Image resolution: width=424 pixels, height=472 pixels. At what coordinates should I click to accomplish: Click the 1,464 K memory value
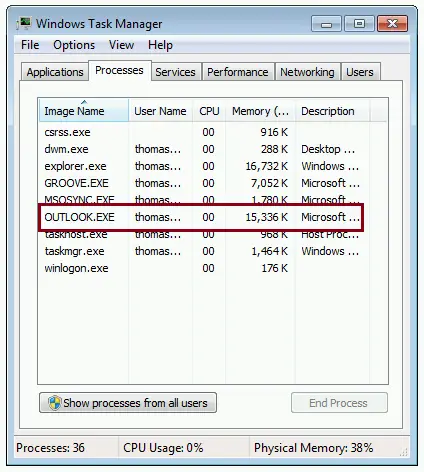(x=269, y=251)
